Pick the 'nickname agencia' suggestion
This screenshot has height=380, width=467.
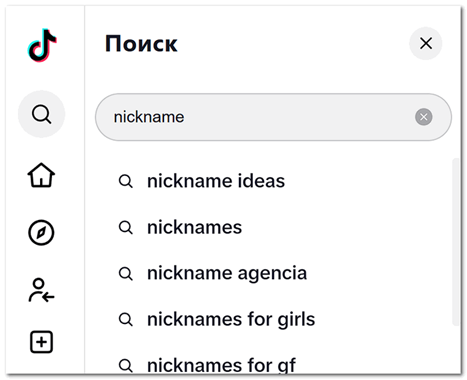[227, 273]
